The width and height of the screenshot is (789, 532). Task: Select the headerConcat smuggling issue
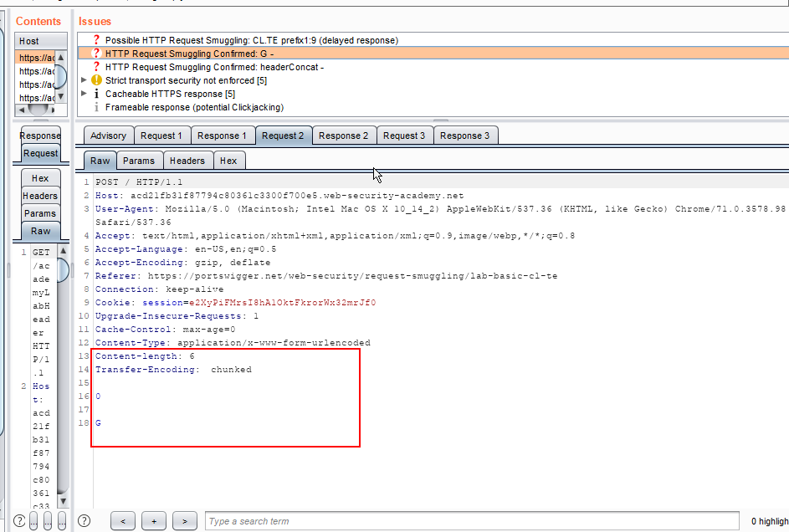(x=214, y=67)
